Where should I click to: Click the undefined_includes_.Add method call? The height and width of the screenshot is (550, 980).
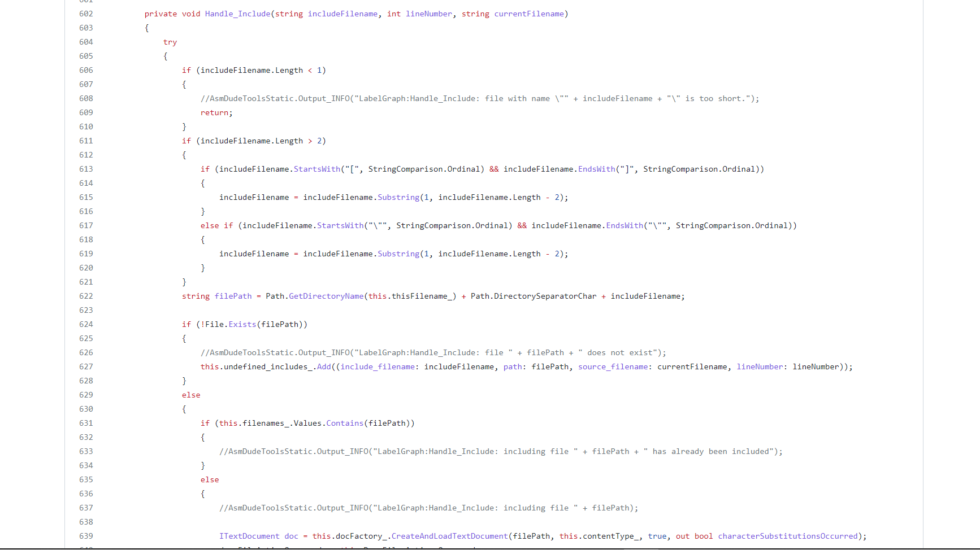(324, 366)
